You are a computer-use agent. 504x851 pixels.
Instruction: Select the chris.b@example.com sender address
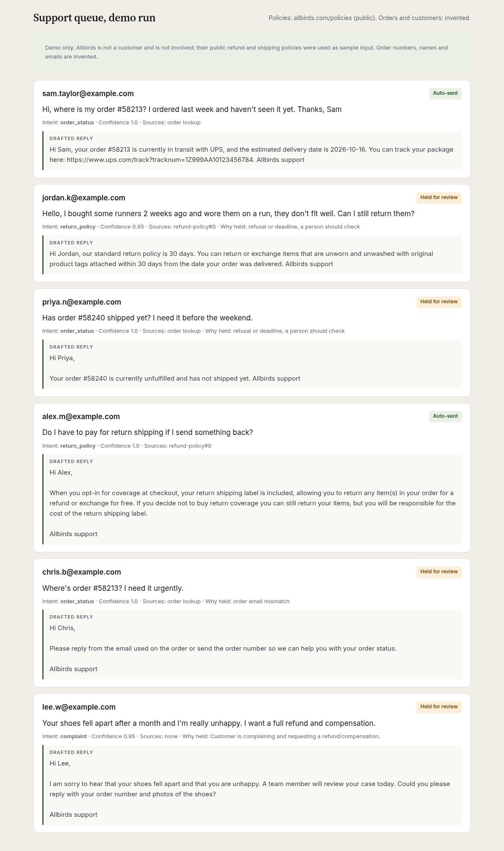[82, 572]
